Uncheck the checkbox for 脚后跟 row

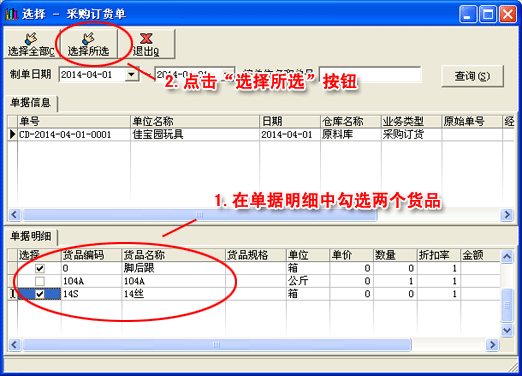click(x=40, y=268)
